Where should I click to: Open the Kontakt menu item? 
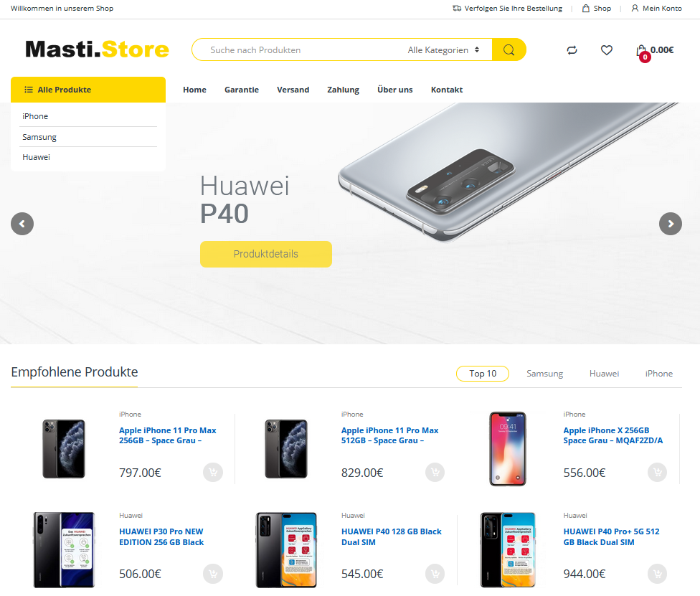click(446, 90)
